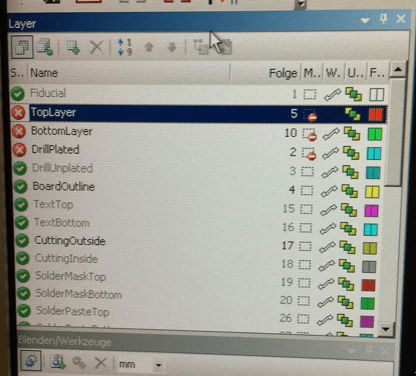Click the layer stack with green check icon
The width and height of the screenshot is (416, 376).
click(x=45, y=47)
